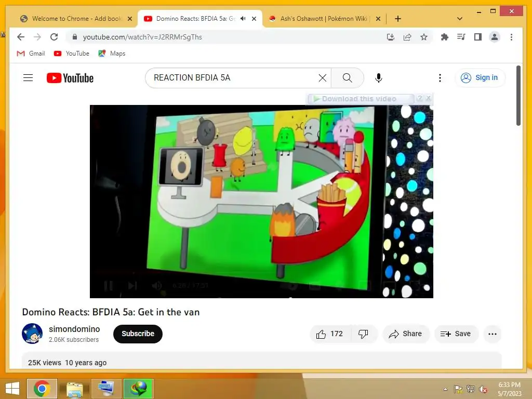
Task: Close the Welcome to Chrome tab
Action: (x=129, y=19)
